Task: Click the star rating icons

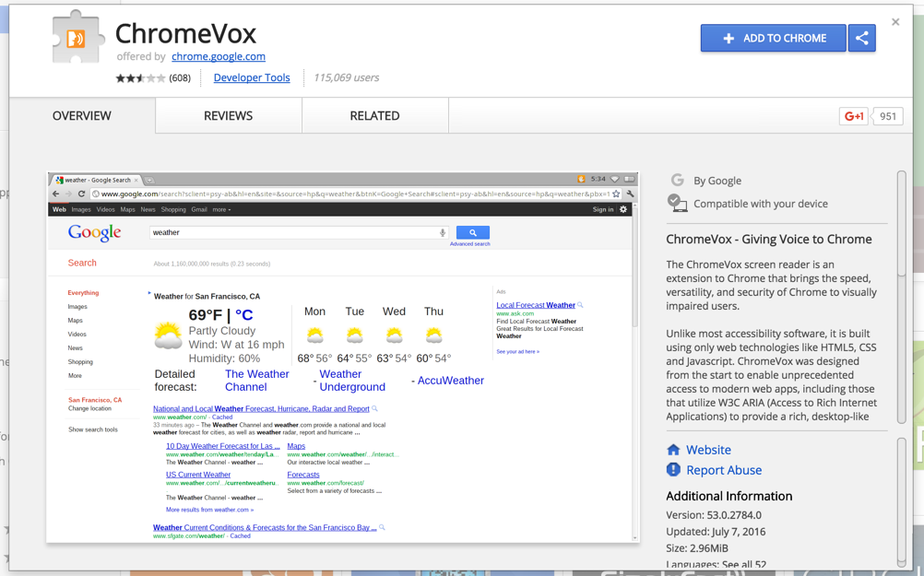Action: click(140, 77)
